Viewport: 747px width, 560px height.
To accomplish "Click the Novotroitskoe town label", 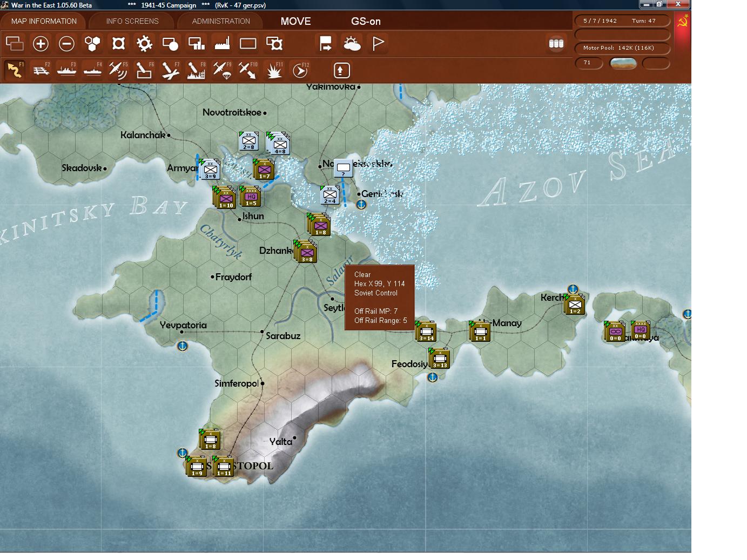I will 232,112.
